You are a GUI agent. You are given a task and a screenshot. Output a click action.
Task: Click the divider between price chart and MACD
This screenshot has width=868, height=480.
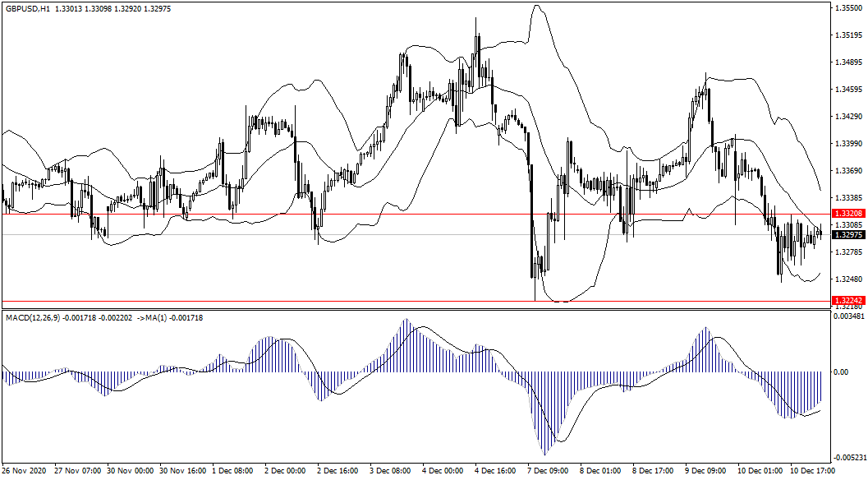click(x=411, y=310)
